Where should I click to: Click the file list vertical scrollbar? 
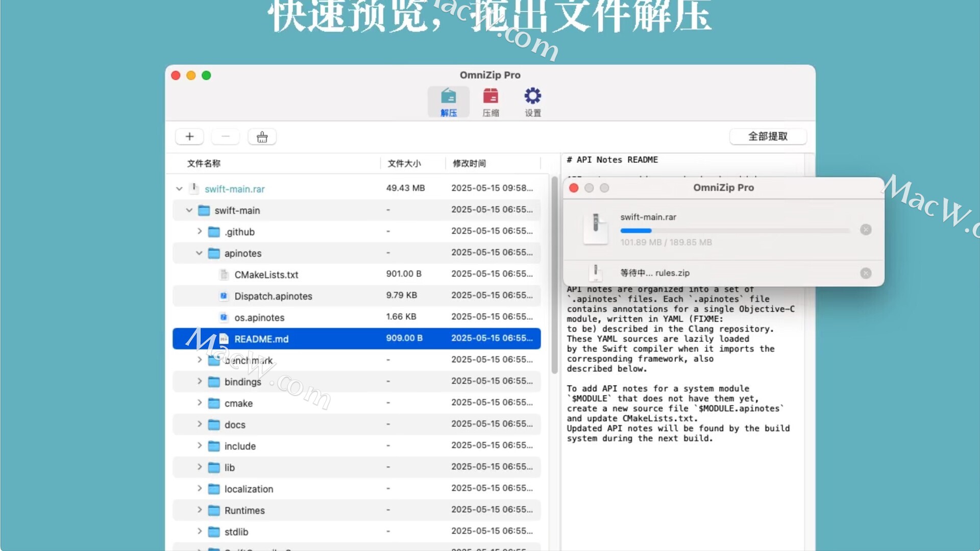click(x=554, y=275)
